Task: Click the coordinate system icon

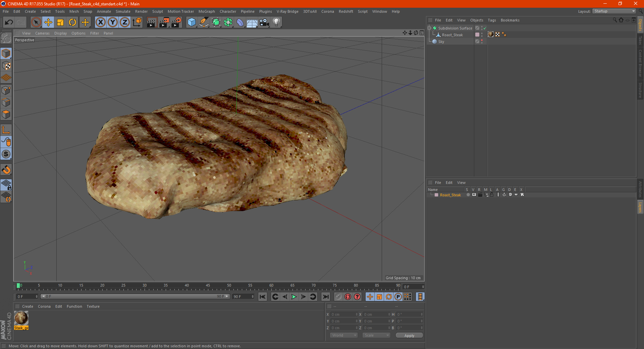Action: point(137,22)
